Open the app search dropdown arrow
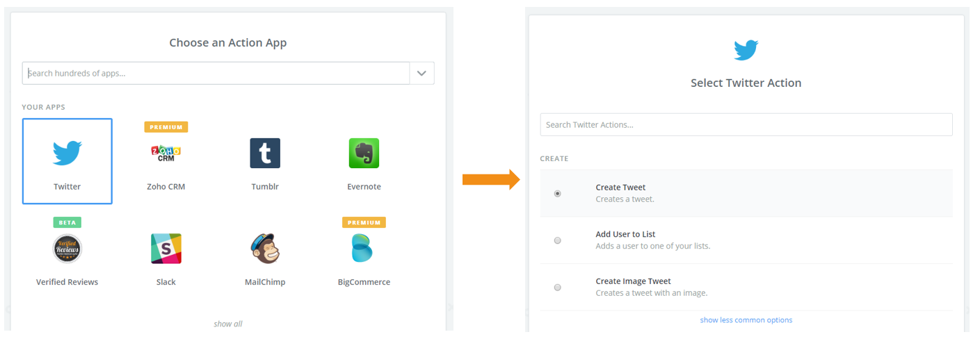Image resolution: width=980 pixels, height=348 pixels. [x=421, y=73]
